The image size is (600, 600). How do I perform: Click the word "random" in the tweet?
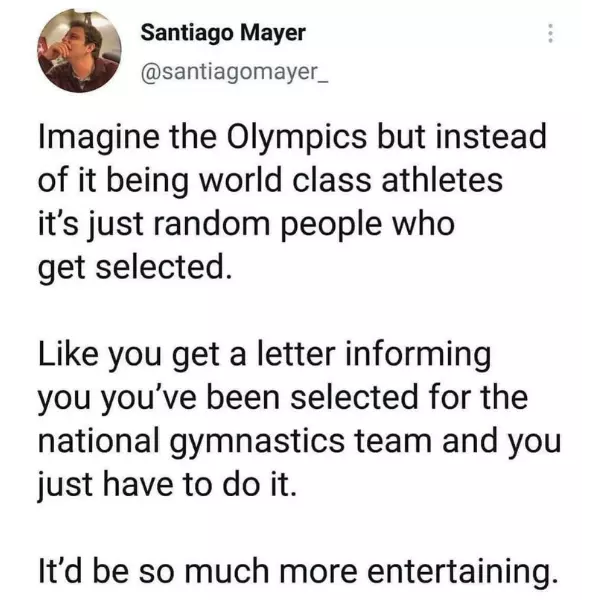point(214,224)
